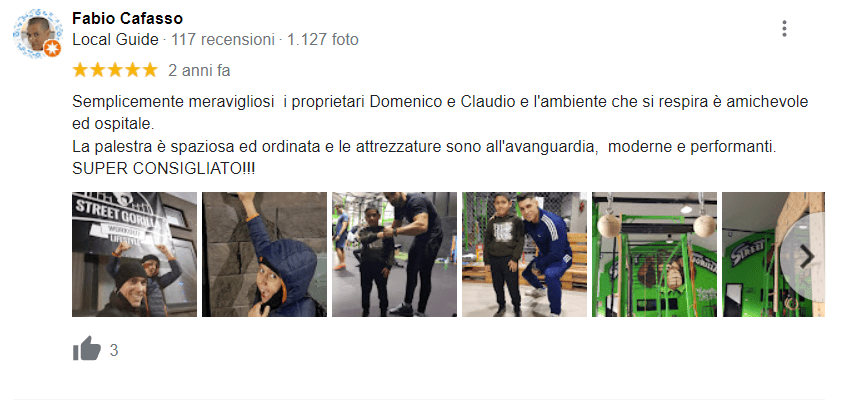Show next photos with right chevron arrow
This screenshot has width=843, height=404.
tap(806, 258)
